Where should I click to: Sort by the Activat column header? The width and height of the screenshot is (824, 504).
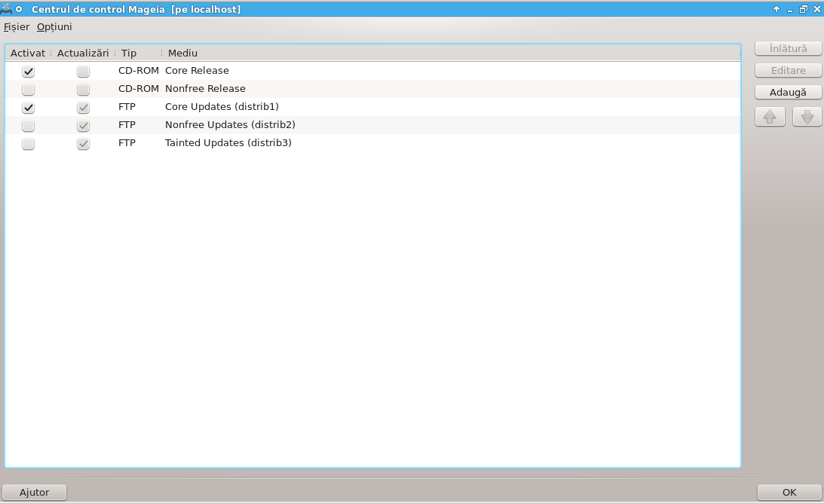pyautogui.click(x=28, y=53)
